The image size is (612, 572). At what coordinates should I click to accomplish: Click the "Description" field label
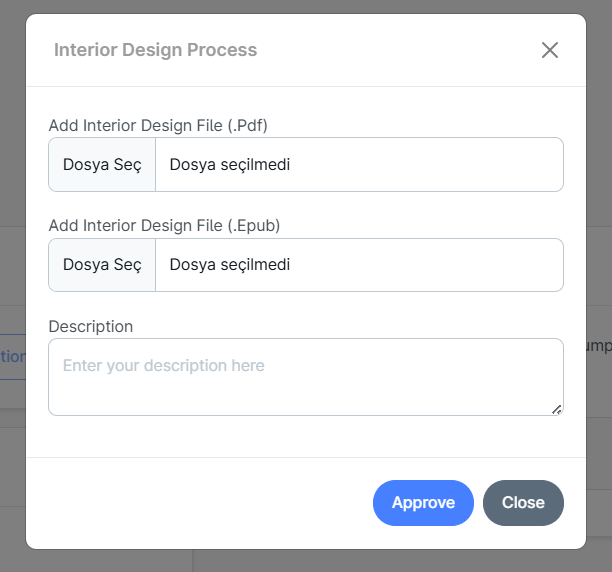(91, 326)
